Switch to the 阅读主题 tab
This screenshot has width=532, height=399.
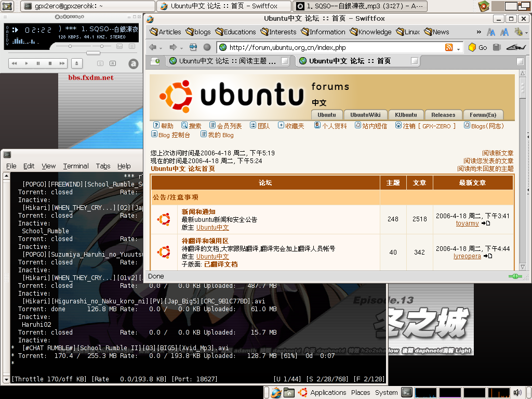[x=228, y=61]
